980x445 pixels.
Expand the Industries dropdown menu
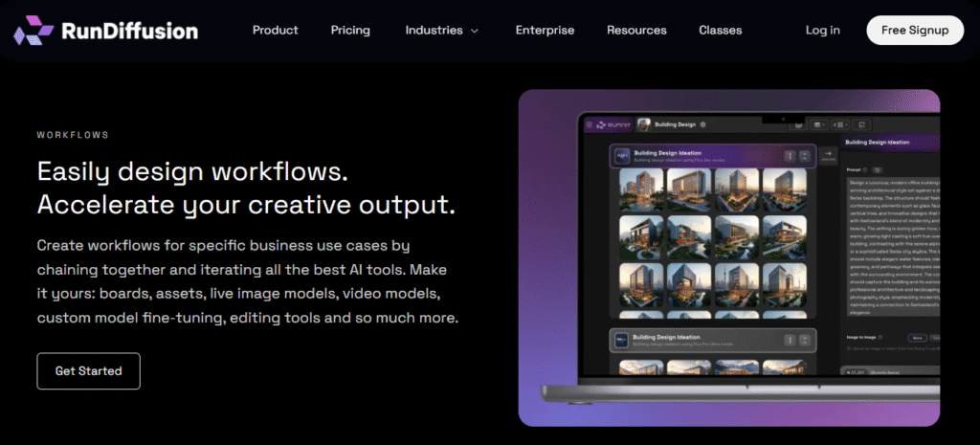[x=440, y=31]
